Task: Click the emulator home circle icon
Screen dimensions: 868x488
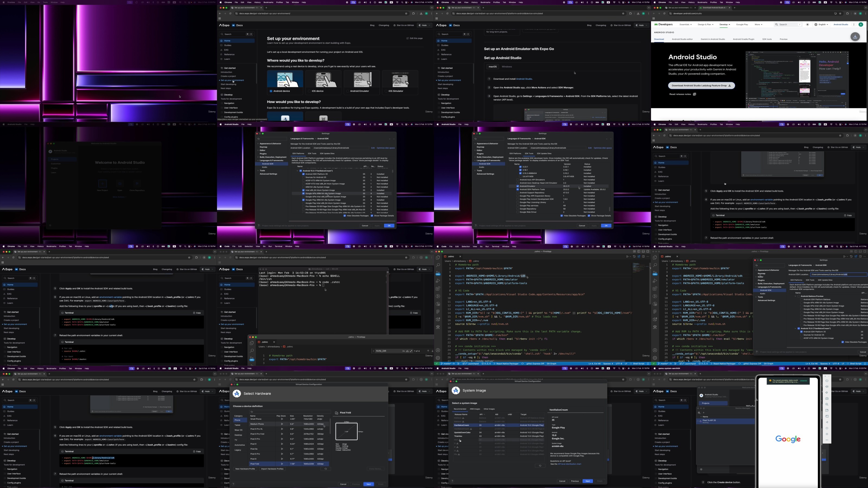Action: coord(826,428)
